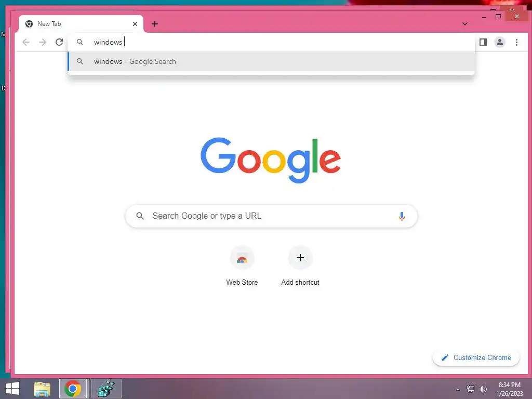The width and height of the screenshot is (532, 399).
Task: Select the New Tab tab
Action: [81, 24]
